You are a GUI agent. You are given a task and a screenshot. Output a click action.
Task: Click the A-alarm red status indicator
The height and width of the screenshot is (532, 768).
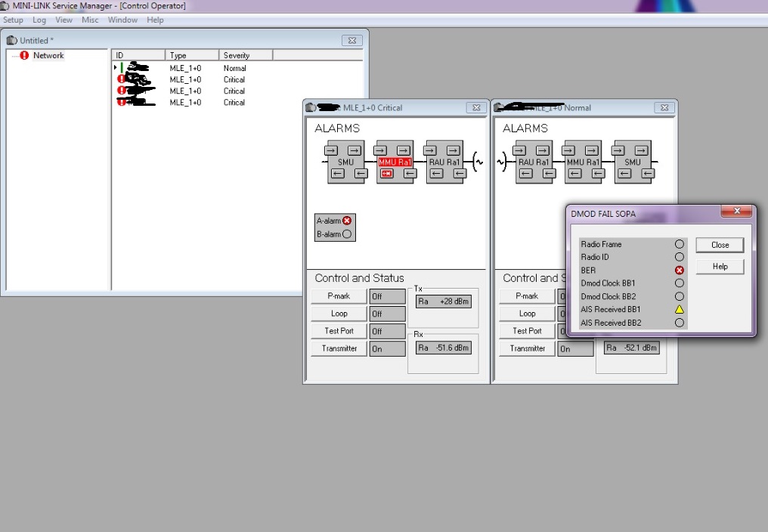point(345,220)
